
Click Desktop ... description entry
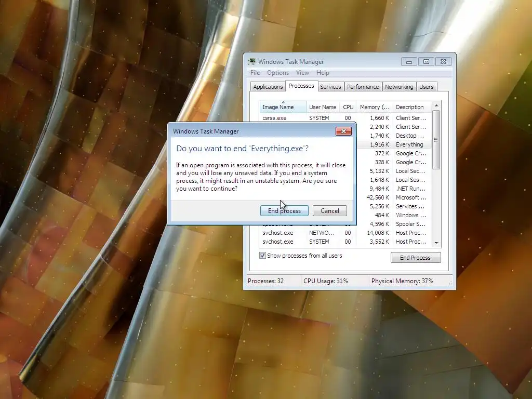[410, 136]
